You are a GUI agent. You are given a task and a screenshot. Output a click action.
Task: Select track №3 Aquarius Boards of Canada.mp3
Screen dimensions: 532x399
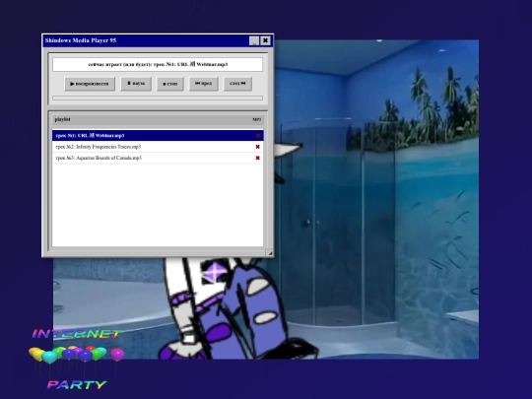(x=158, y=158)
